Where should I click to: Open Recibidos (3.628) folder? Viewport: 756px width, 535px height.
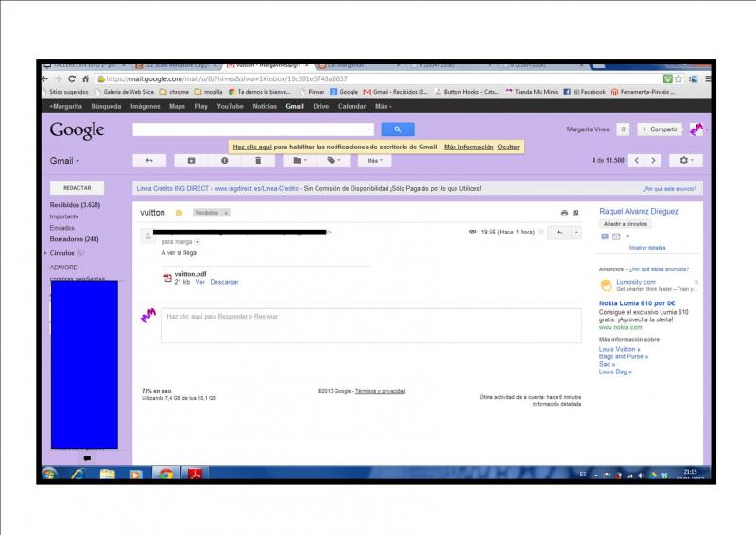pos(75,205)
